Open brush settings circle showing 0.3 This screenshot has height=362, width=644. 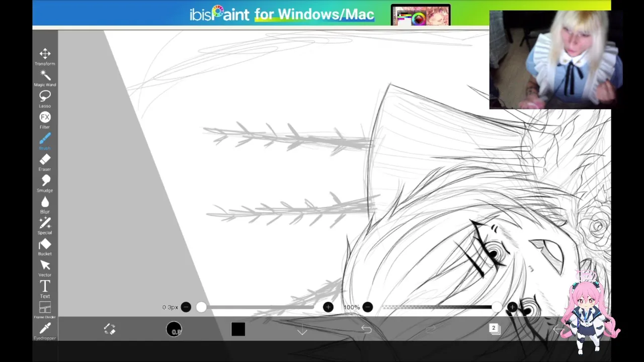pos(174,329)
